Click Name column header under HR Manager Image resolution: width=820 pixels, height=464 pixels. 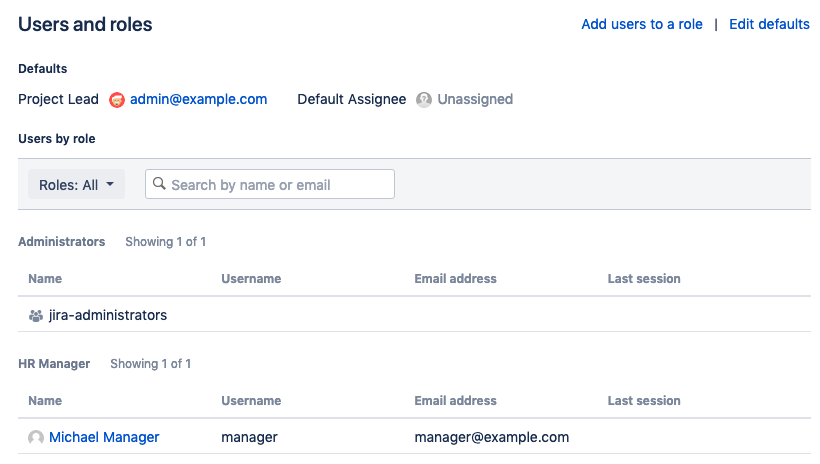point(45,401)
